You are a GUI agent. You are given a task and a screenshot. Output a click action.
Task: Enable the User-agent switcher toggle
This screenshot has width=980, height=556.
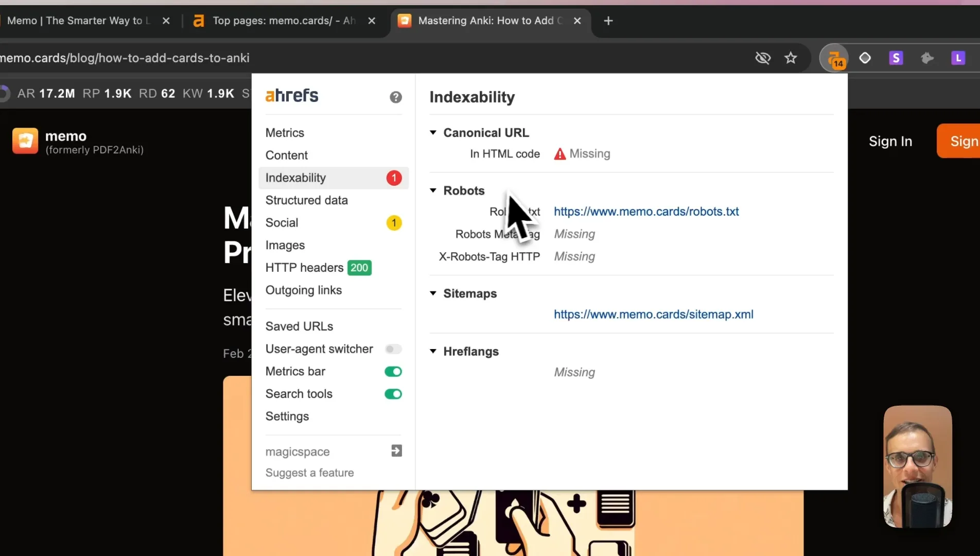[x=393, y=349]
